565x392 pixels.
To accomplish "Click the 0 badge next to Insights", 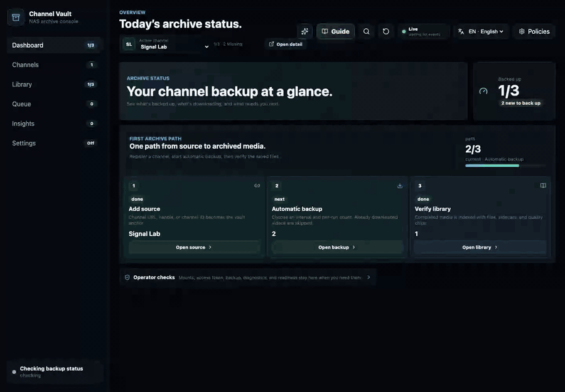I will (92, 124).
